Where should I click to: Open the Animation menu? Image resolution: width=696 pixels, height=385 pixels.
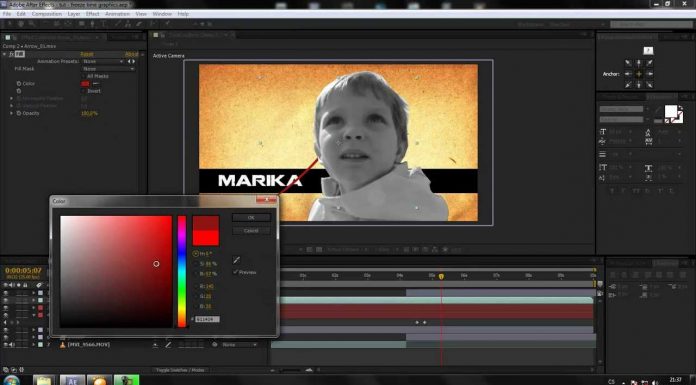[117, 14]
